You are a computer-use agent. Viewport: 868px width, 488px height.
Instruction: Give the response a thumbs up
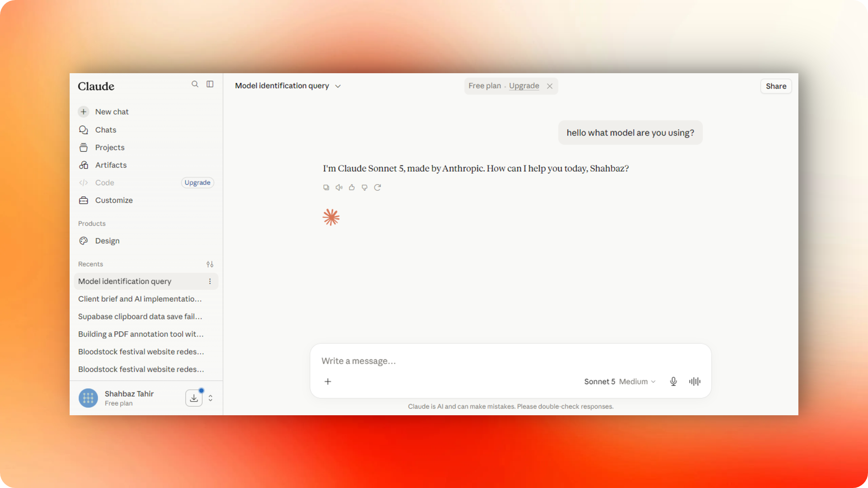coord(352,188)
